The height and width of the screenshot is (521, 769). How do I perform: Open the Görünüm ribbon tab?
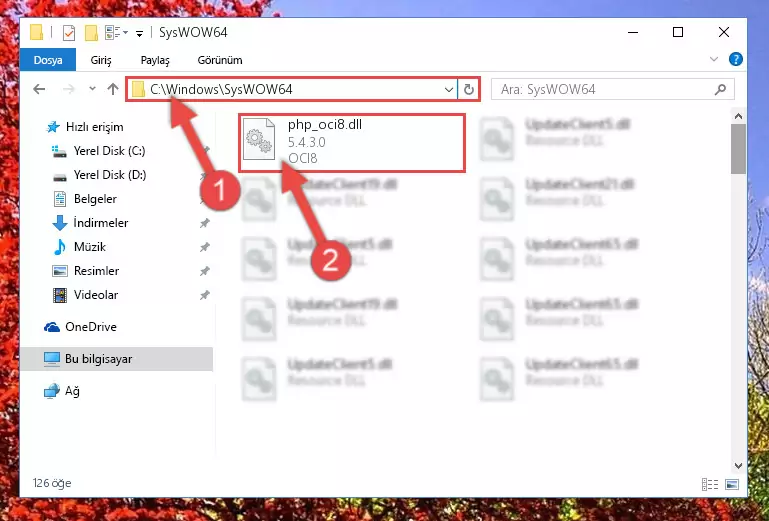pos(220,60)
